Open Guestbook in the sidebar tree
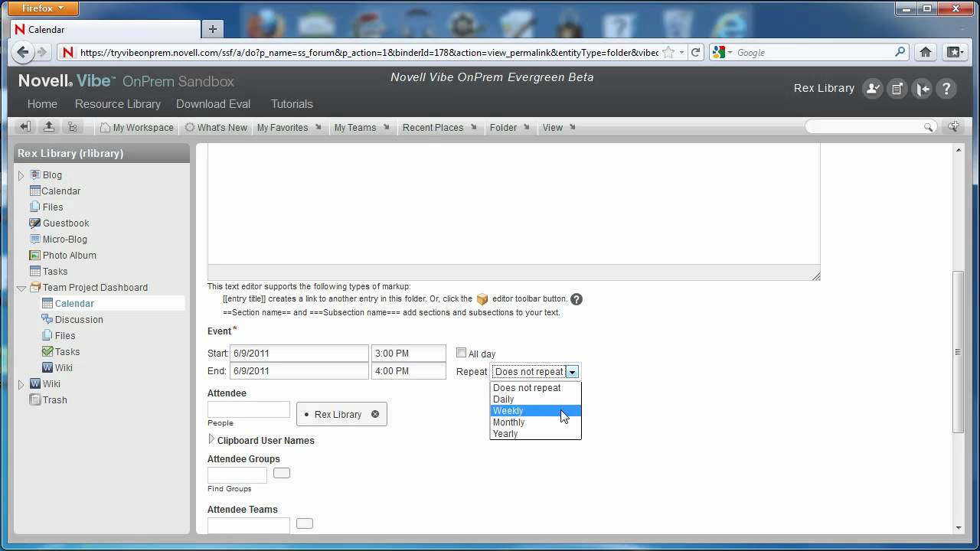This screenshot has height=551, width=980. tap(66, 223)
